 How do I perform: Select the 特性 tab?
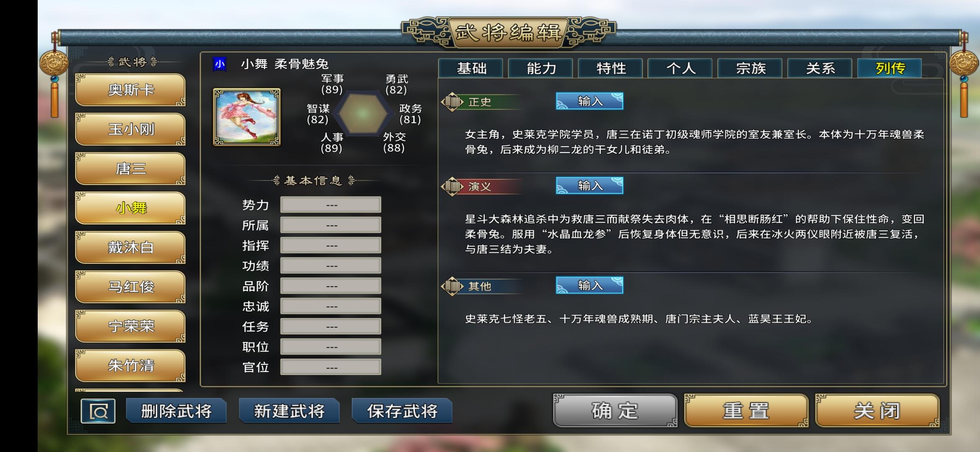611,68
